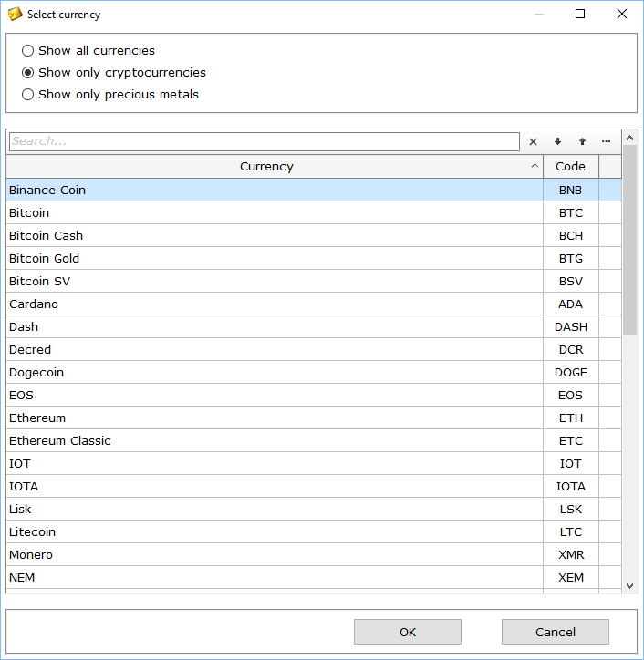The image size is (644, 660).
Task: Select Show only cryptocurrencies option
Action: pyautogui.click(x=114, y=72)
